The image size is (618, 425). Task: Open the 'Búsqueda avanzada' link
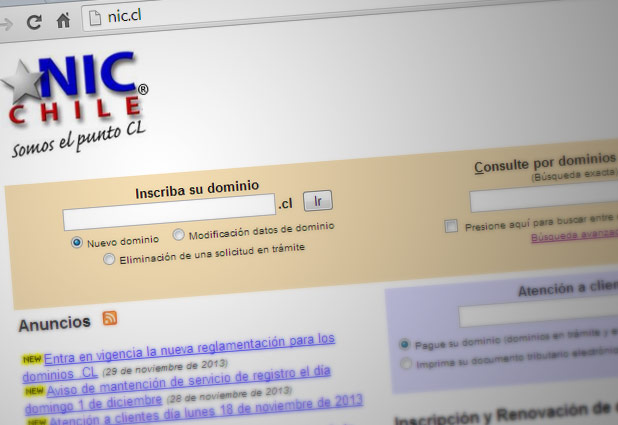point(573,238)
